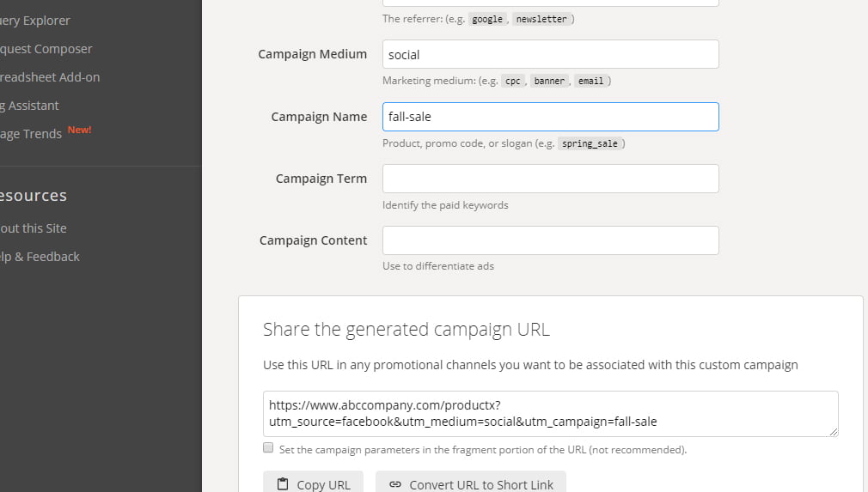Click 'Share the generated campaign URL' heading
Screen dimensions: 868x492
pos(406,330)
